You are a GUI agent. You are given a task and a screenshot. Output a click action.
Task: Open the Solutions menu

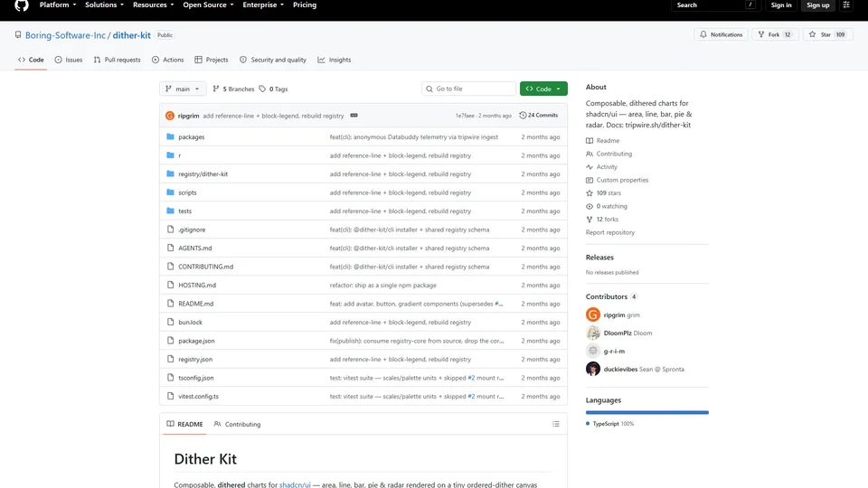pos(104,5)
